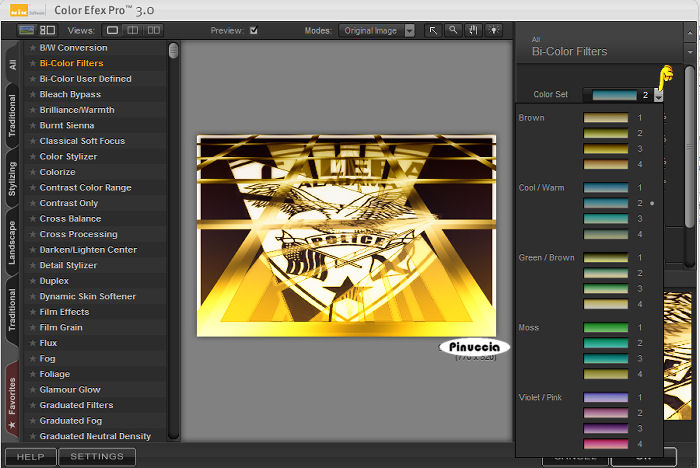Select the Contrast Color Range filter
Screen dimensions: 700x468
point(85,188)
